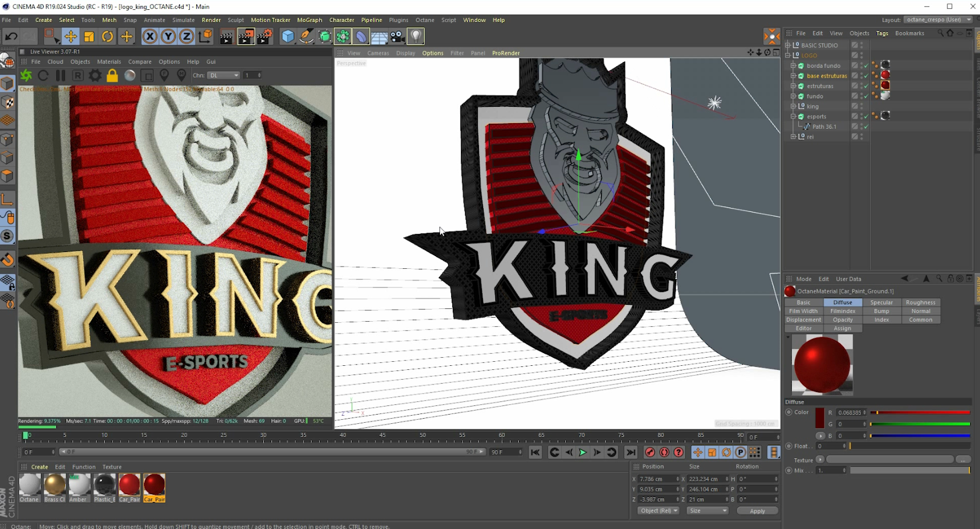980x529 pixels.
Task: Click the X position input field
Action: (658, 480)
